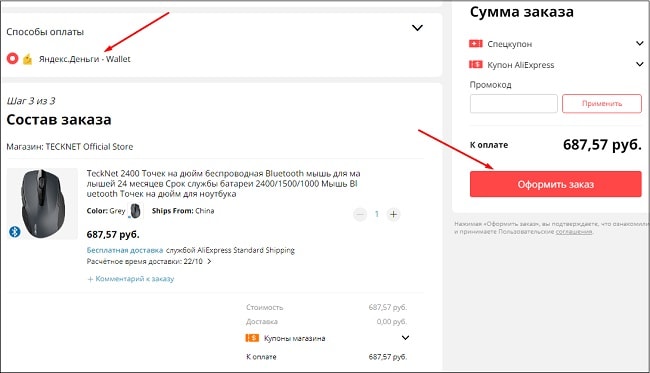Screen dimensions: 650x373
Task: Click the Способы оплаты heading
Action: point(45,32)
